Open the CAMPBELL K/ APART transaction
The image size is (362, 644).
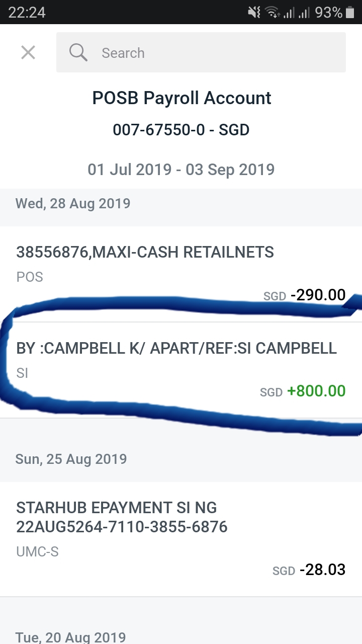(181, 370)
